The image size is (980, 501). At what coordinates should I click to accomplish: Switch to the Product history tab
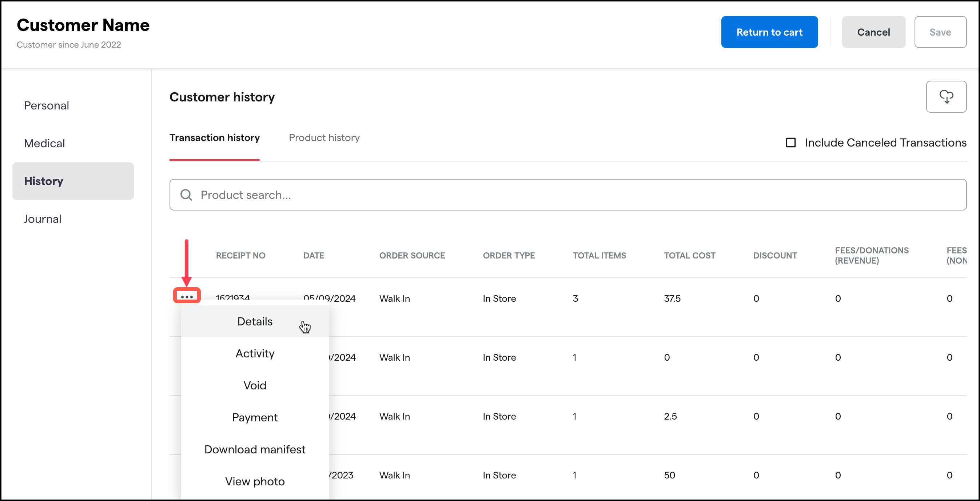(x=324, y=137)
